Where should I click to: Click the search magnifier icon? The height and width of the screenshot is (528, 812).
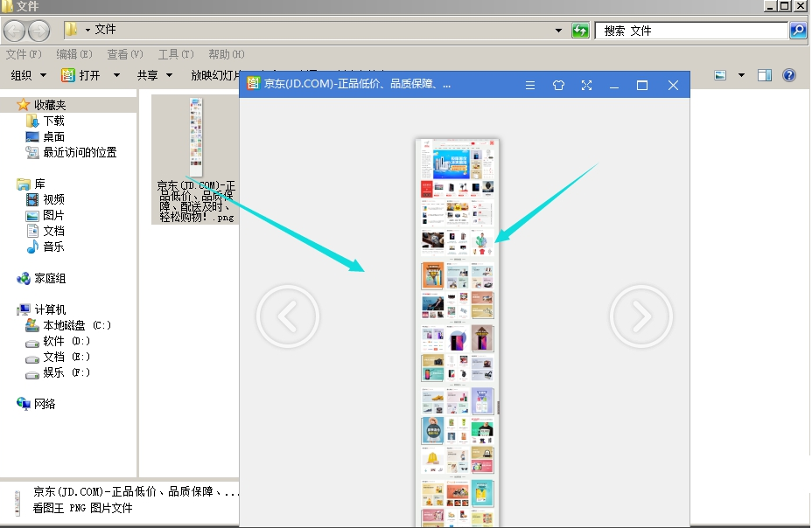point(797,31)
